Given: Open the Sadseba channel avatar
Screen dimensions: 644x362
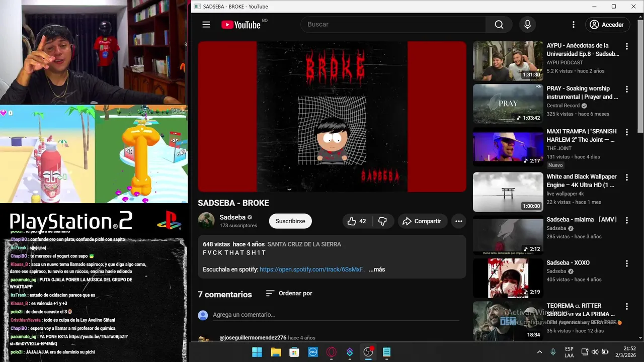Looking at the screenshot, I should pos(206,221).
